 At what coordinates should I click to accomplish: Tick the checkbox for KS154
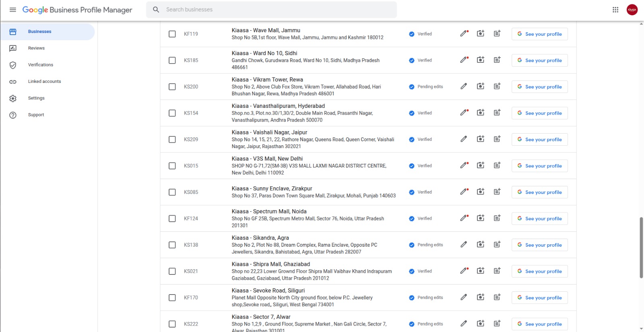(x=172, y=113)
